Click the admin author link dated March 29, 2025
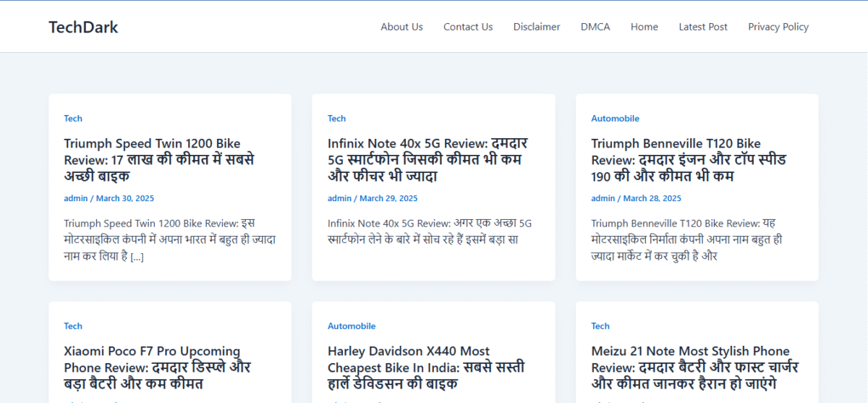The height and width of the screenshot is (403, 868). point(339,198)
